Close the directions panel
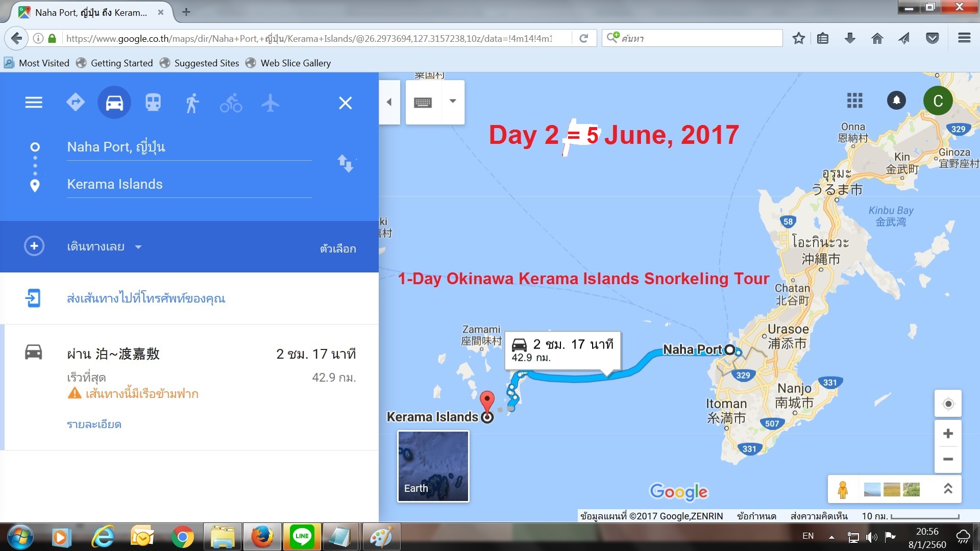 click(346, 103)
